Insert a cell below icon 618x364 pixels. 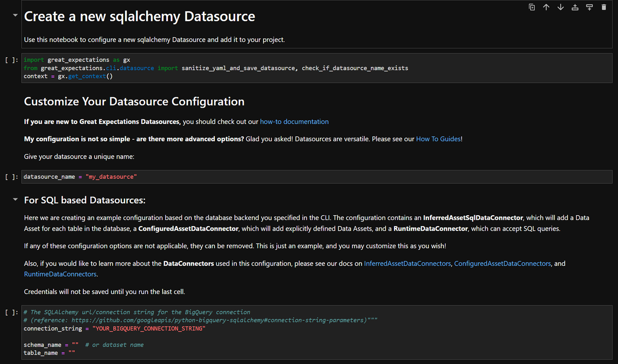590,7
